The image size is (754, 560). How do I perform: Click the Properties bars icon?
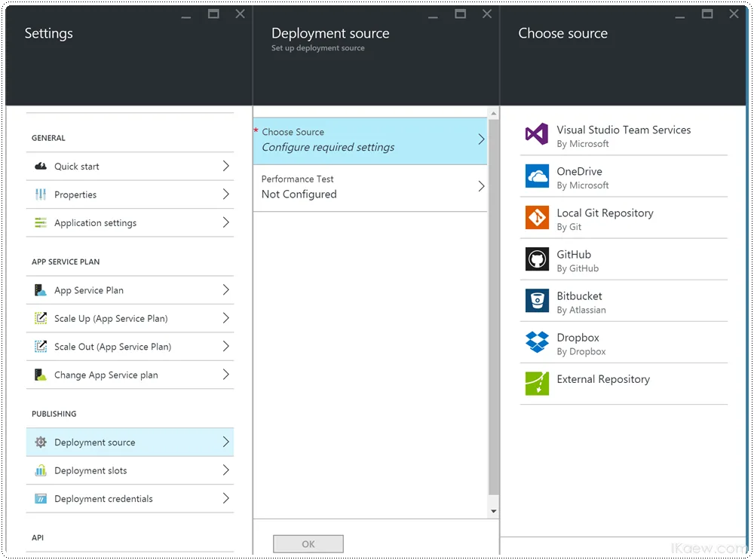tap(41, 194)
